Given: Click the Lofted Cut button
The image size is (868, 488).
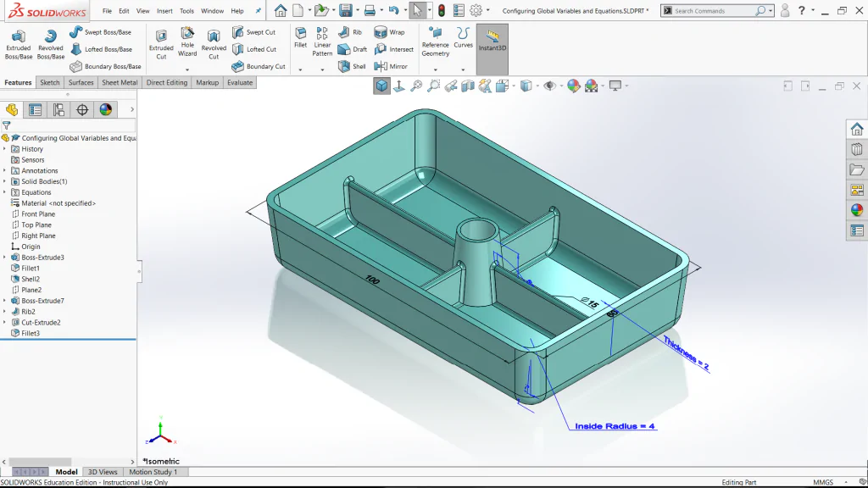Looking at the screenshot, I should 254,49.
